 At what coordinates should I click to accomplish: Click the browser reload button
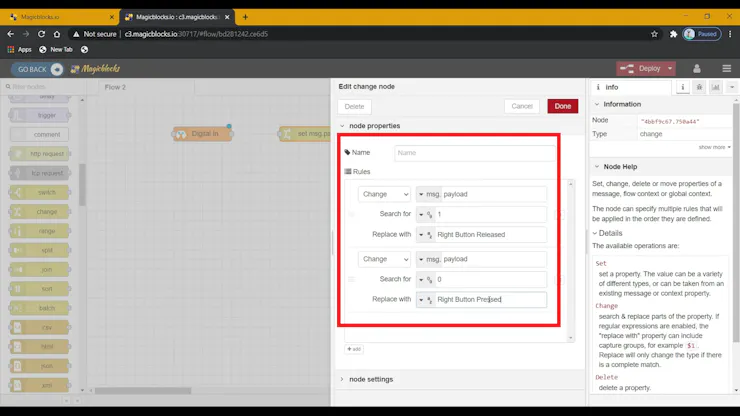[x=42, y=34]
